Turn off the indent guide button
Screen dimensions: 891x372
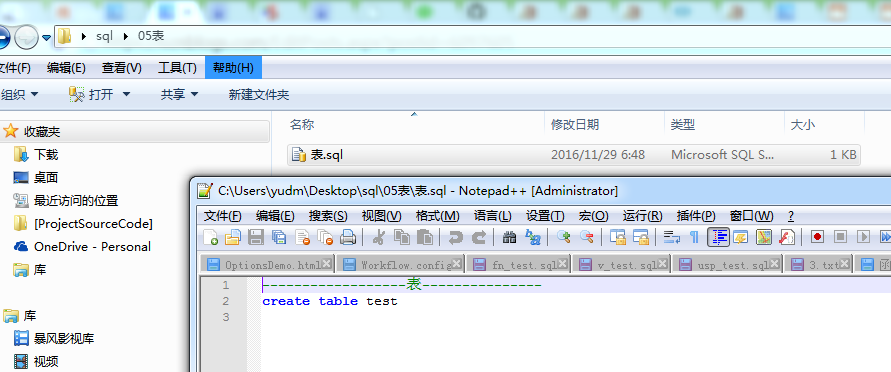click(x=718, y=237)
